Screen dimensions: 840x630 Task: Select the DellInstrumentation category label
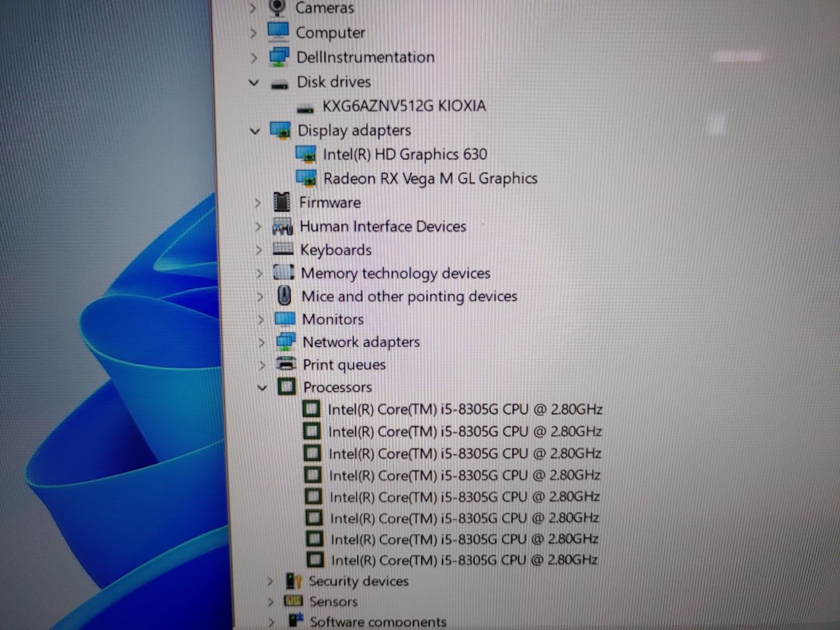[365, 57]
